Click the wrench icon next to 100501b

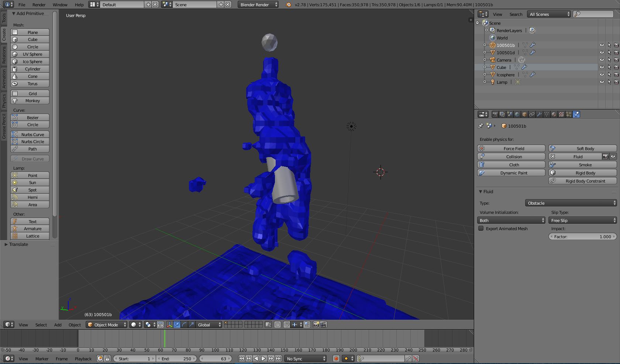(x=533, y=45)
